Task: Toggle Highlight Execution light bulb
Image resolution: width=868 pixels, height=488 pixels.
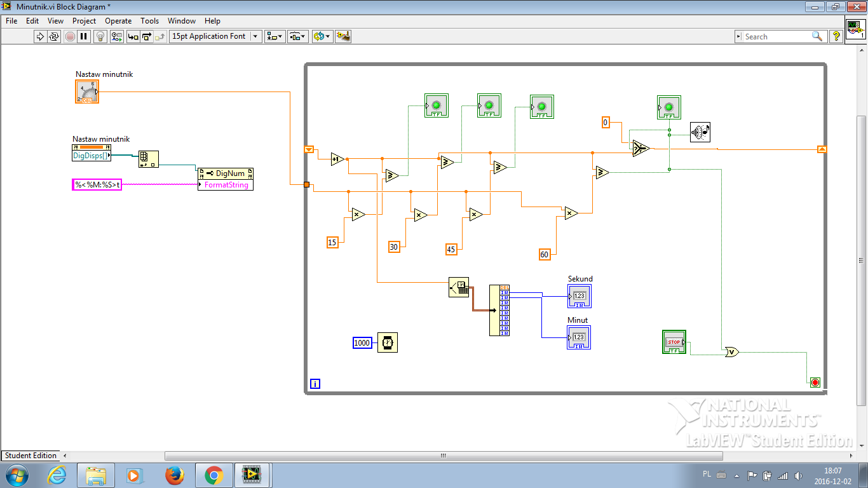Action: pos(100,36)
